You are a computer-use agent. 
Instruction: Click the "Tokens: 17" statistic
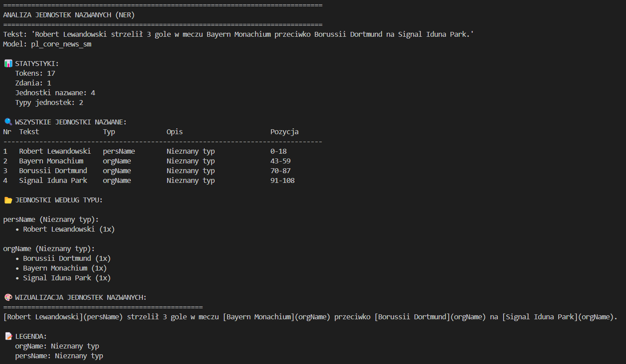pyautogui.click(x=35, y=74)
